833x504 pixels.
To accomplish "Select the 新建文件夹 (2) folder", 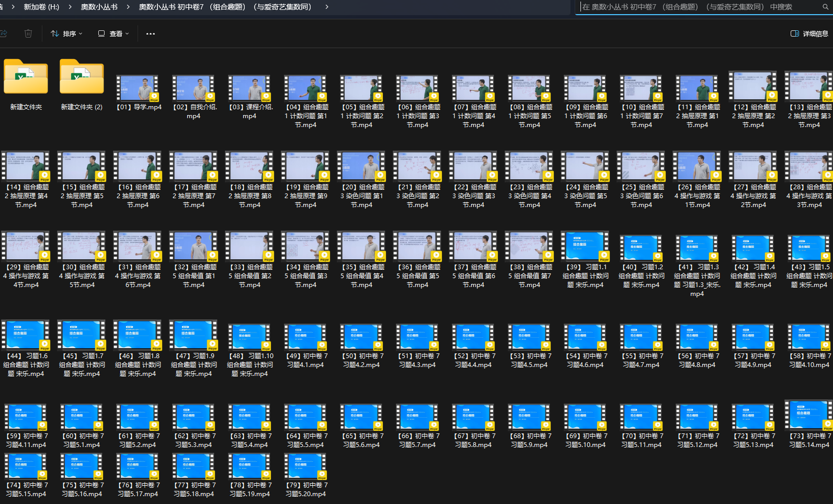I will 82,78.
